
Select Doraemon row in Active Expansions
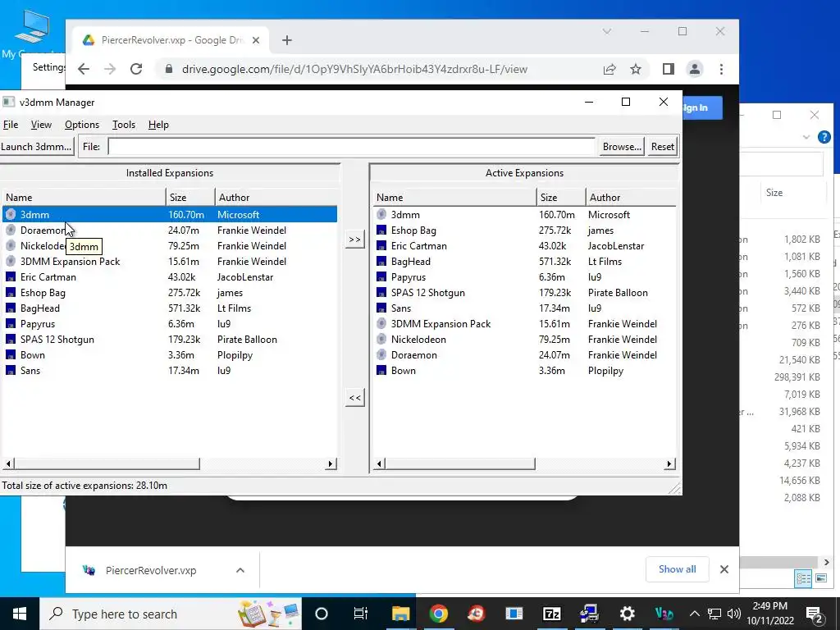coord(524,354)
